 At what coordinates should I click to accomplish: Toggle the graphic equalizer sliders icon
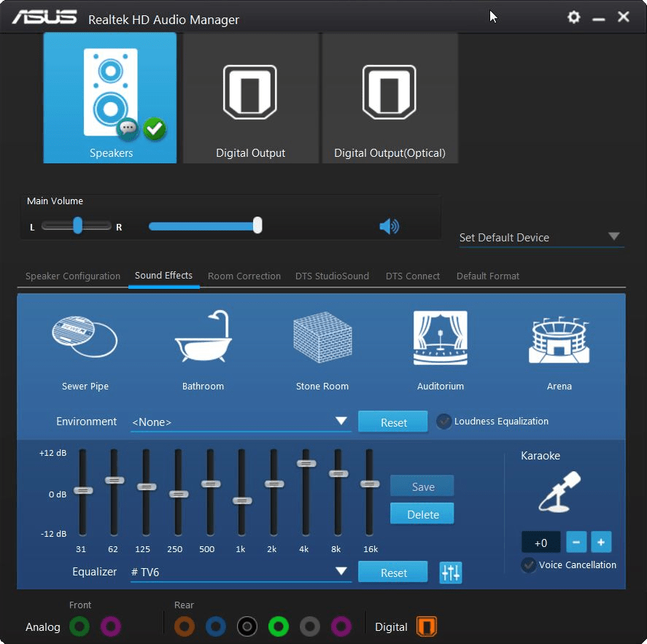point(451,573)
